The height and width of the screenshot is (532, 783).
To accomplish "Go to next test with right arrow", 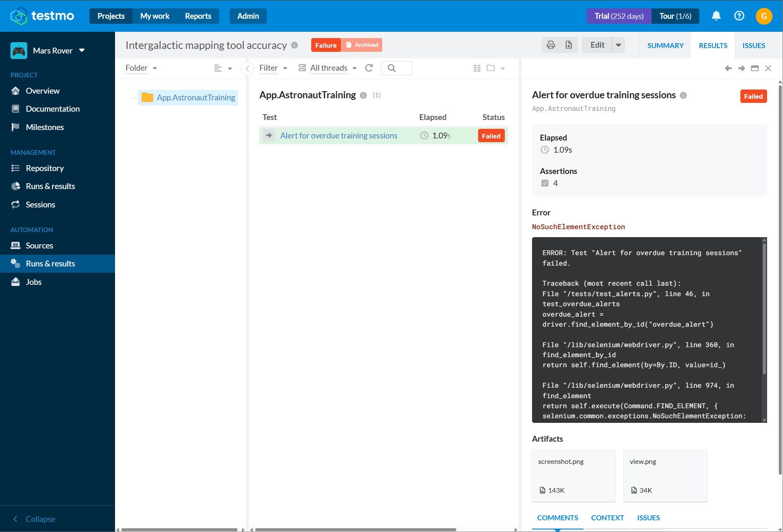I will tap(742, 68).
